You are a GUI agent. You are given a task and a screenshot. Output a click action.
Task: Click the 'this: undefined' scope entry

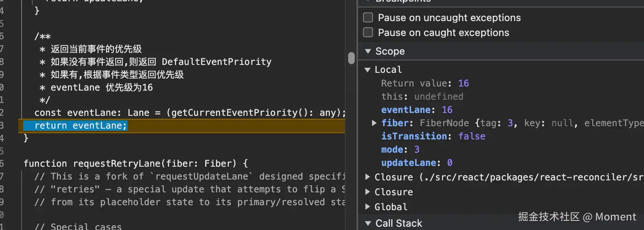tap(422, 96)
